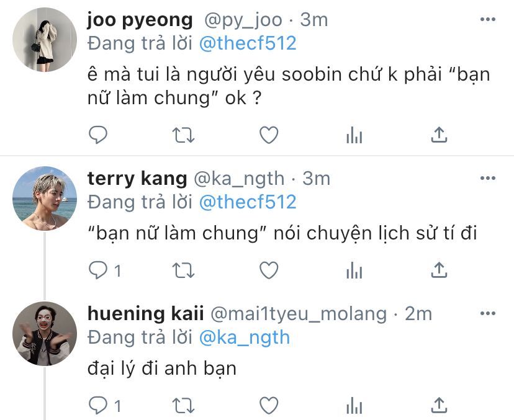Go to huening kaii's profile name
The width and height of the screenshot is (514, 420).
pos(145,314)
